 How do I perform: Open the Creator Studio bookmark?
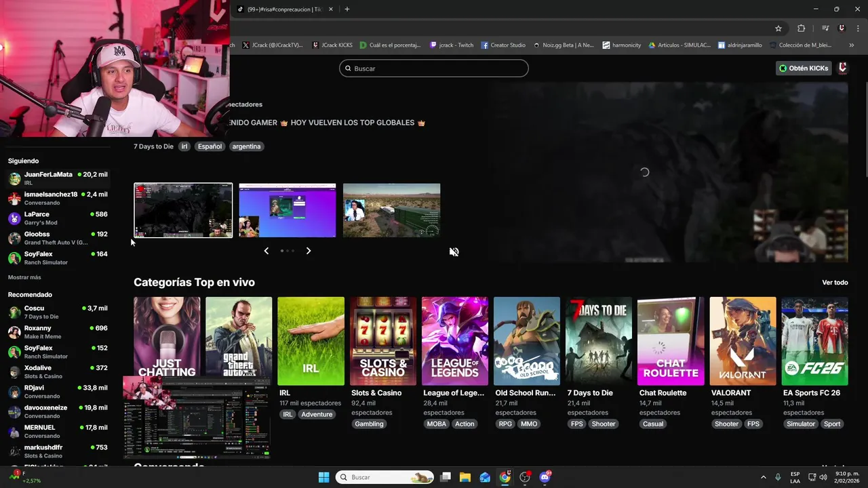click(x=503, y=45)
